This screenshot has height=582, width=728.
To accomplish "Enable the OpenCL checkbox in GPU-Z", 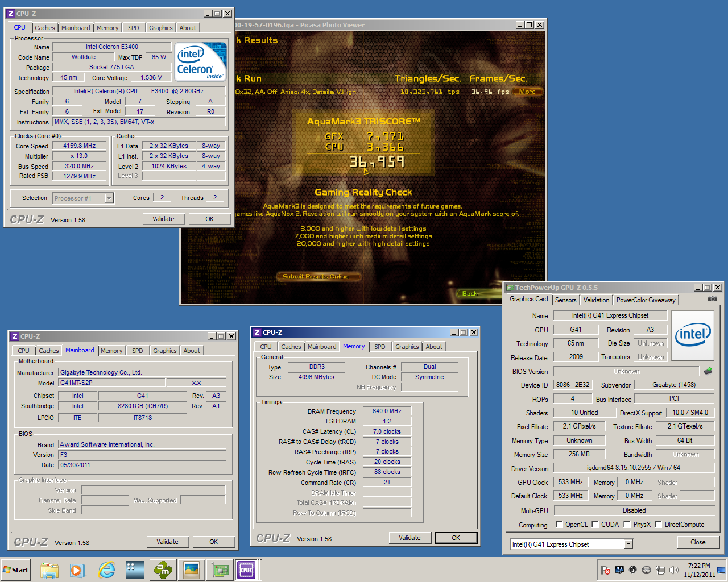I will [559, 525].
